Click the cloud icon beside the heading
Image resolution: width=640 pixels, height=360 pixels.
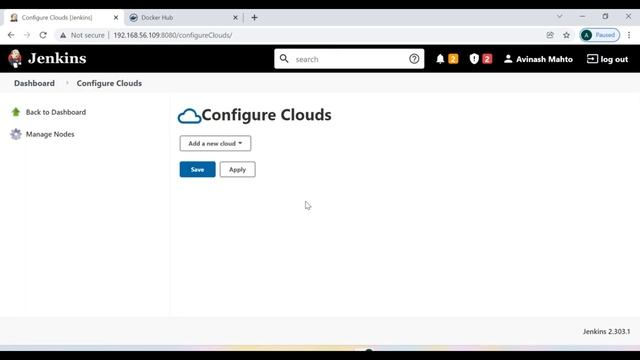click(x=189, y=116)
